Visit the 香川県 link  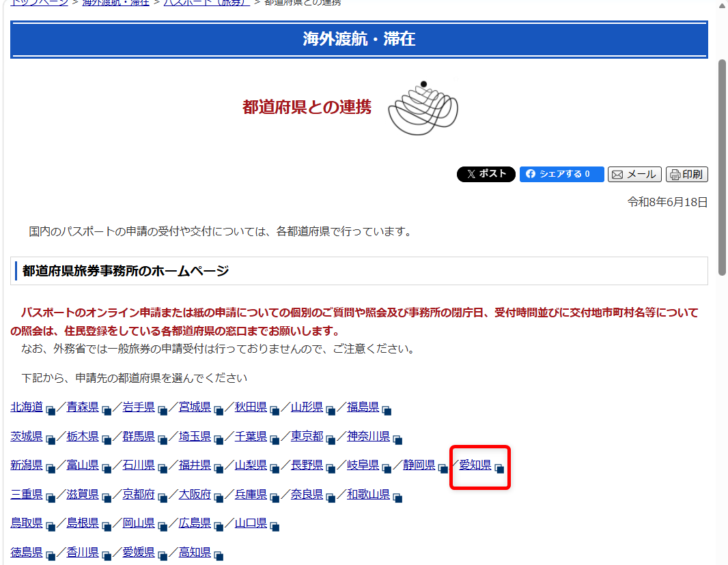83,552
